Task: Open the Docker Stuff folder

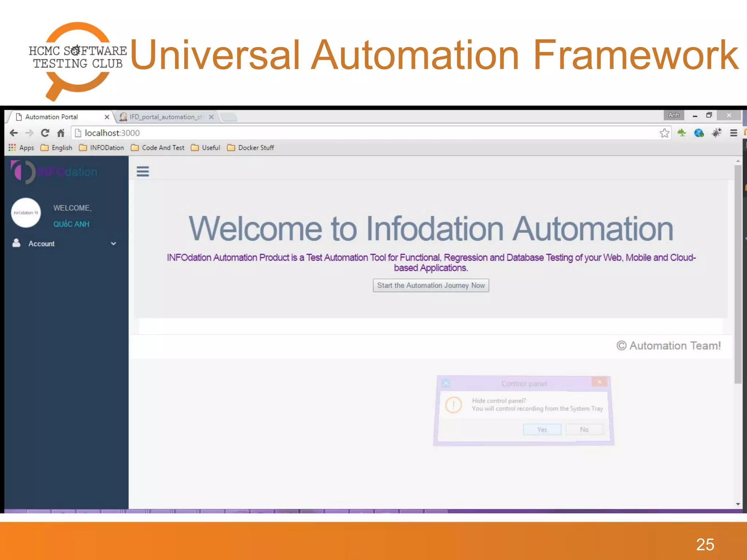Action: tap(251, 148)
